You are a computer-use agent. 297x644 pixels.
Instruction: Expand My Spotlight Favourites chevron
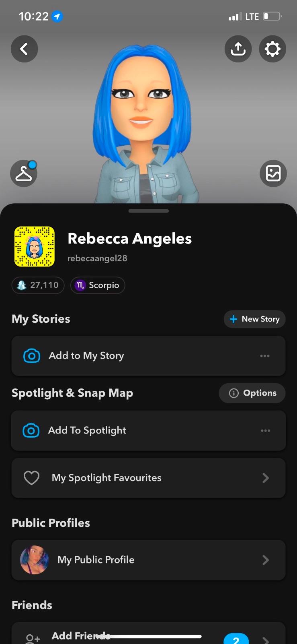(265, 478)
